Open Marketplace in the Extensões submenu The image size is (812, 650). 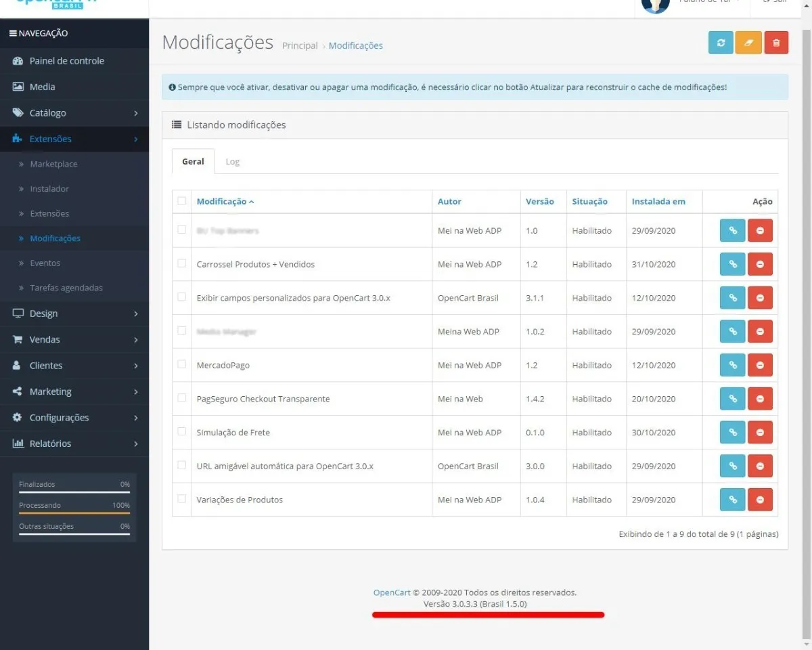pyautogui.click(x=53, y=165)
